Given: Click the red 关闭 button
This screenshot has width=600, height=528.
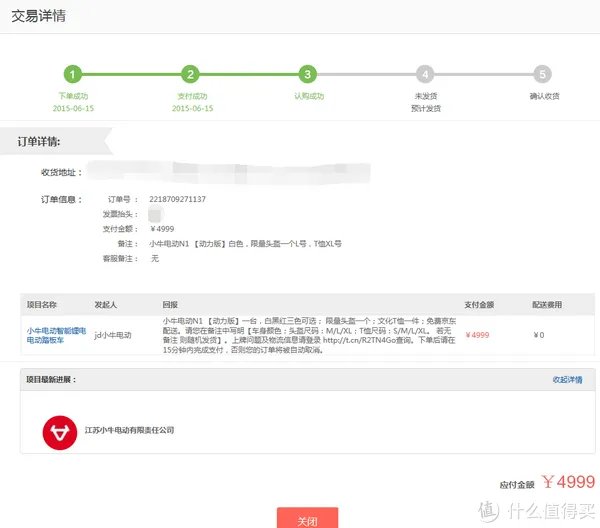Looking at the screenshot, I should pos(308,518).
